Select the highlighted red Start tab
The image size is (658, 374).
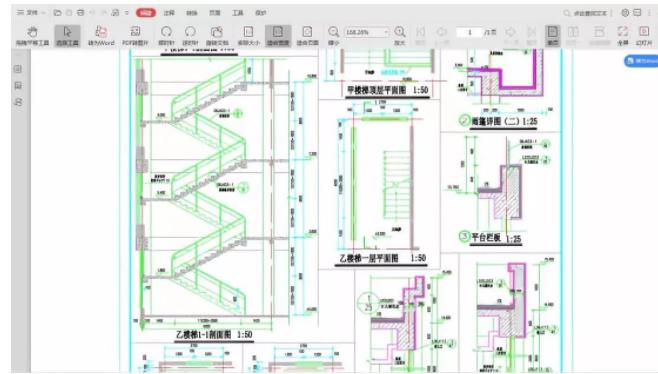[146, 13]
